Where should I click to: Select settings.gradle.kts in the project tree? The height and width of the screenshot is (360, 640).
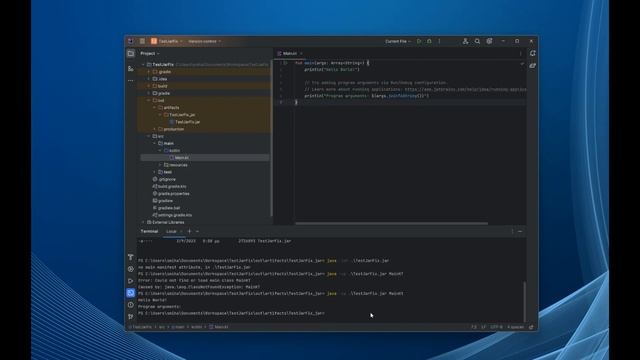(172, 215)
